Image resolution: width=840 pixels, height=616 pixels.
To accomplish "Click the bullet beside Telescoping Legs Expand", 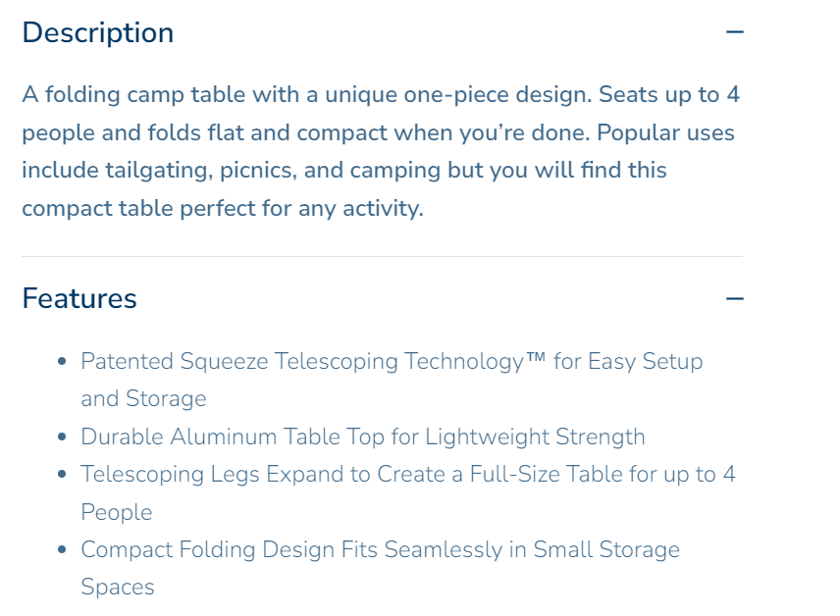I will click(63, 475).
